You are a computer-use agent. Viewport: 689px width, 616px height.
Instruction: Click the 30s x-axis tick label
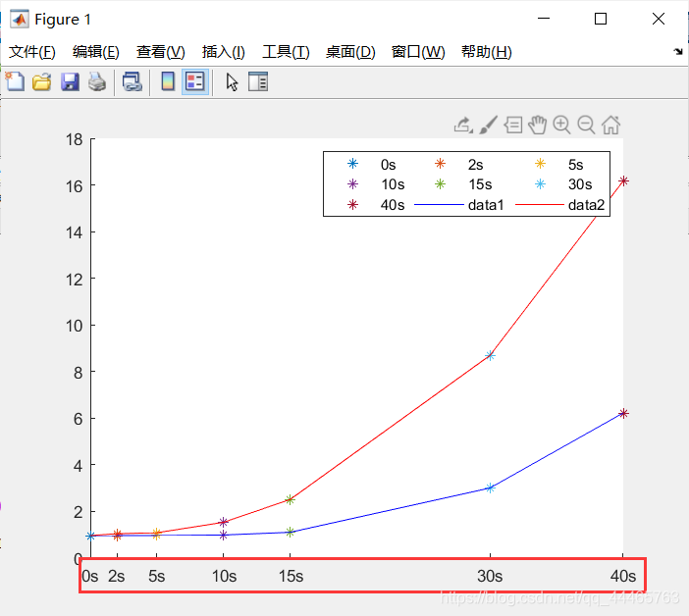490,576
